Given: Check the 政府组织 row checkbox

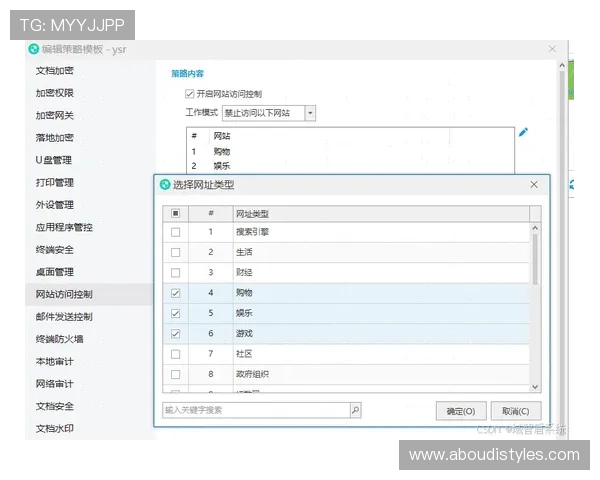Looking at the screenshot, I should click(176, 374).
